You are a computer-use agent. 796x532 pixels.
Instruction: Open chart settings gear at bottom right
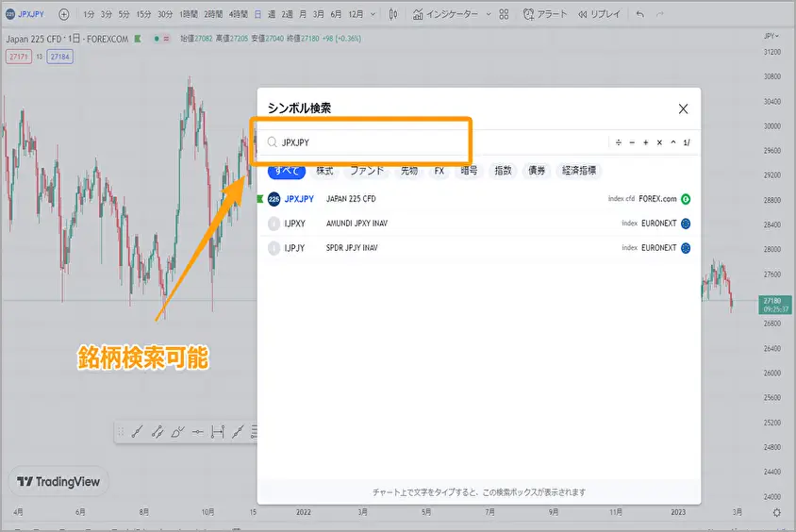pyautogui.click(x=777, y=512)
